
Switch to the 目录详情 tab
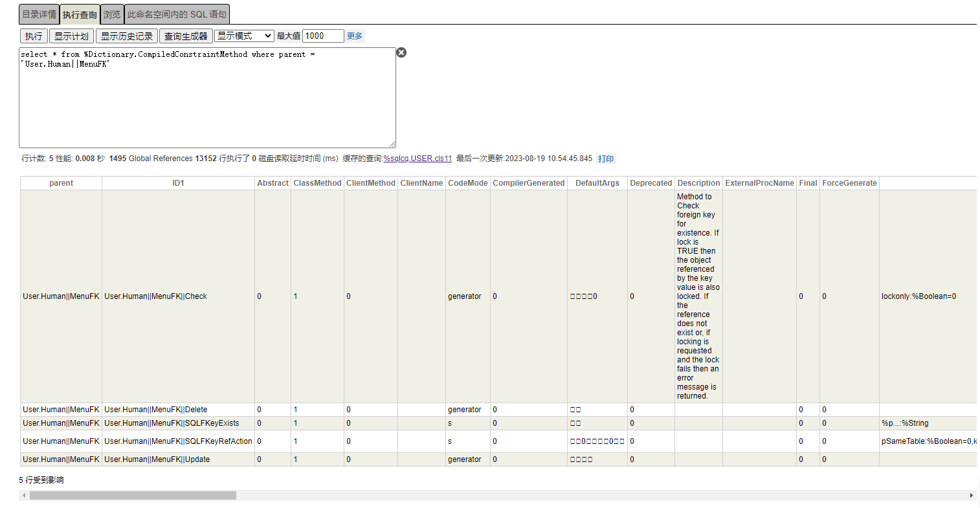39,14
